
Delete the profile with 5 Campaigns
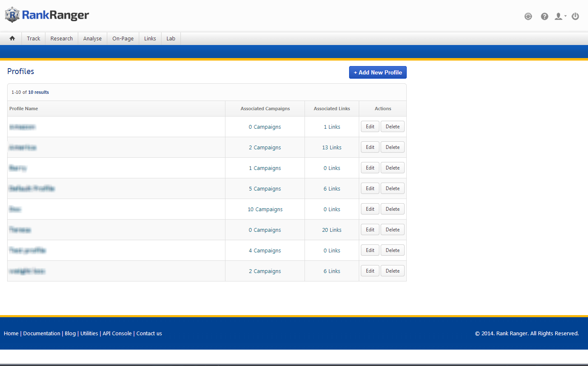tap(392, 188)
